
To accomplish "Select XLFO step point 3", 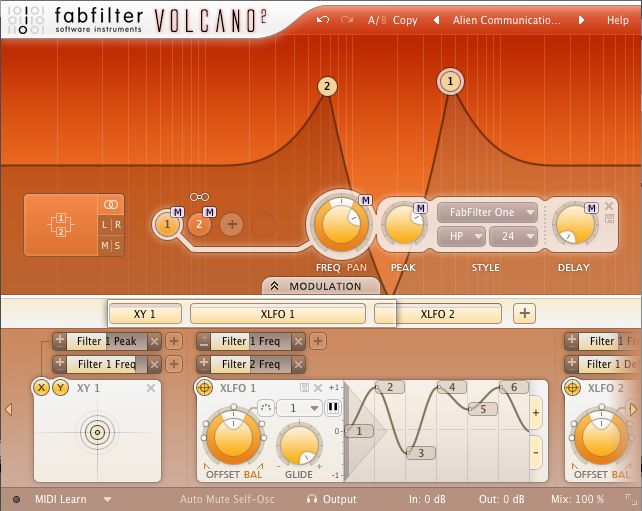I will pyautogui.click(x=420, y=453).
